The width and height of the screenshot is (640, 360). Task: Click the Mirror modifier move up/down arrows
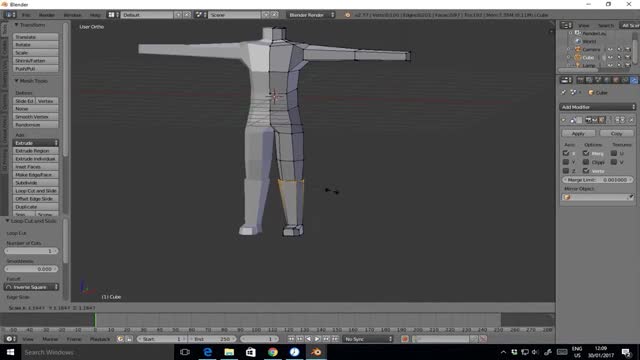(x=620, y=120)
